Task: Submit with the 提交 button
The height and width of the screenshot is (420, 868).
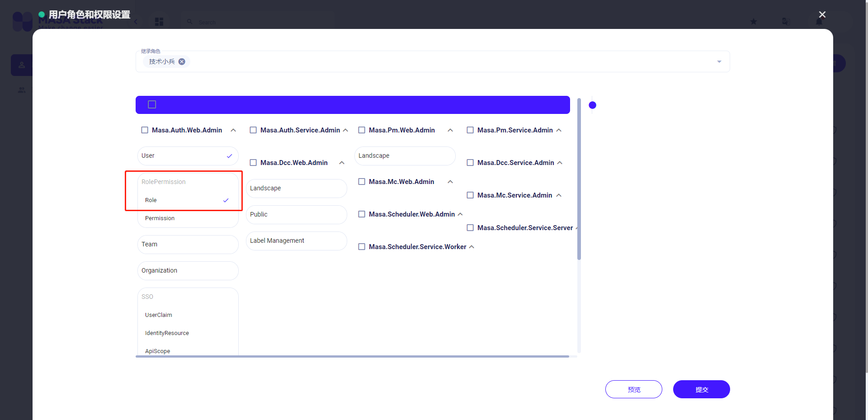Action: tap(701, 389)
